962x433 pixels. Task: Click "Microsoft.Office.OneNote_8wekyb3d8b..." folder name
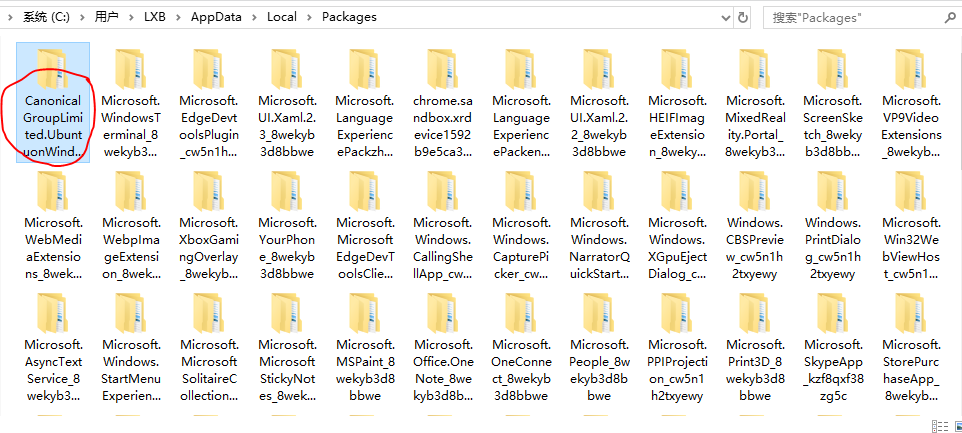pos(443,370)
